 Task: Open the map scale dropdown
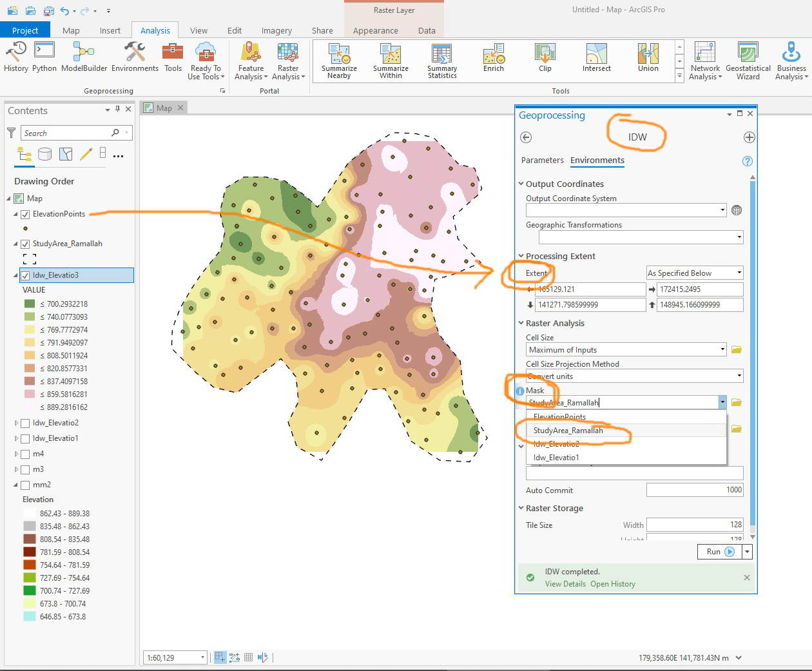click(202, 657)
